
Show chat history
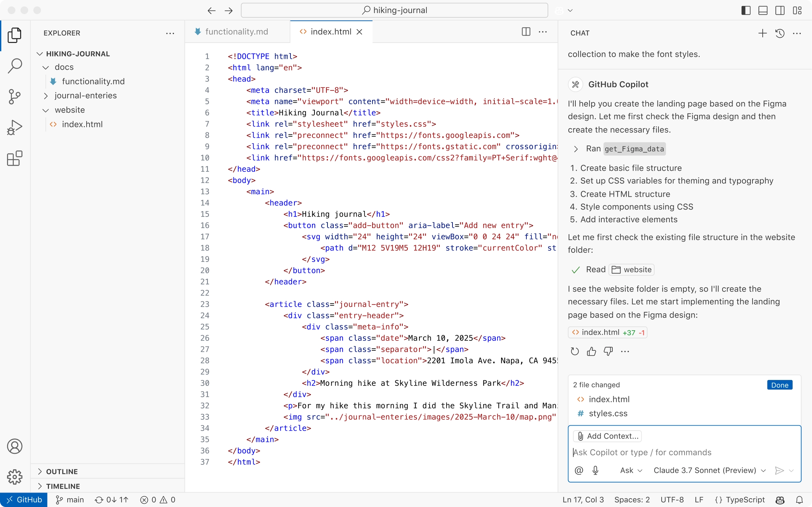click(780, 33)
